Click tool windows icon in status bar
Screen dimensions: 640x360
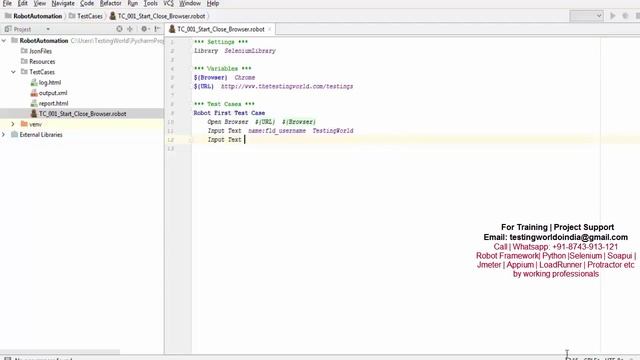[7, 358]
